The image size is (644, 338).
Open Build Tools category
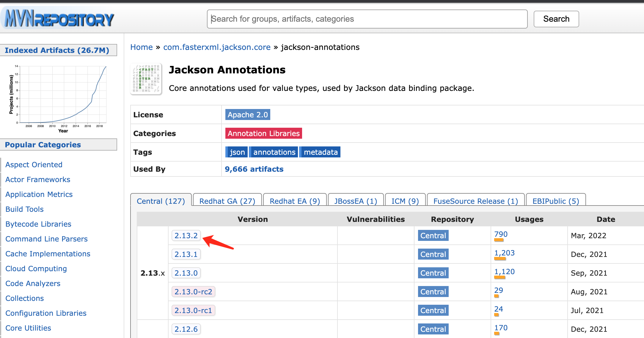click(24, 209)
